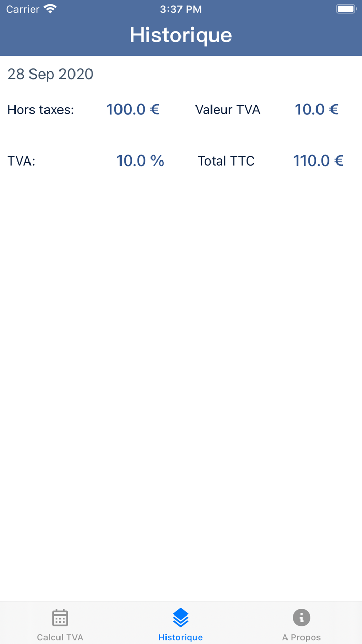Tap the Hors taxes value 100.0 €
This screenshot has width=362, height=644.
(133, 109)
